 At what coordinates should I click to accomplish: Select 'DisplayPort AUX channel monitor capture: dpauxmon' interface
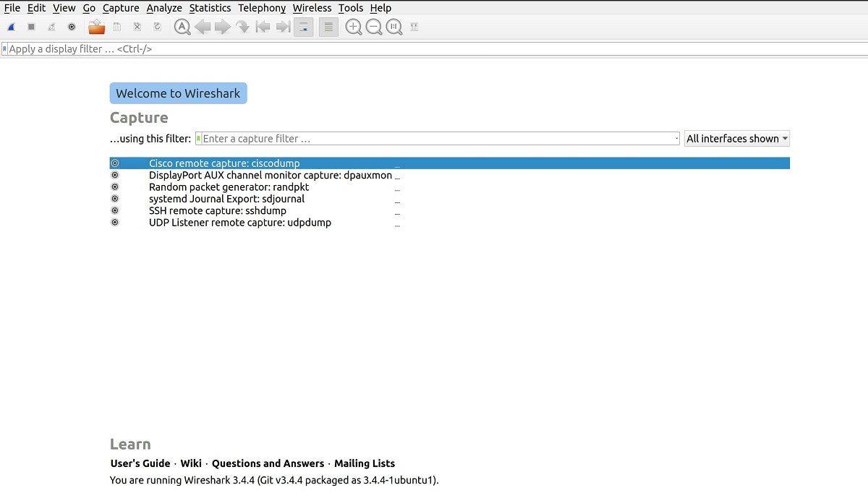[449, 175]
